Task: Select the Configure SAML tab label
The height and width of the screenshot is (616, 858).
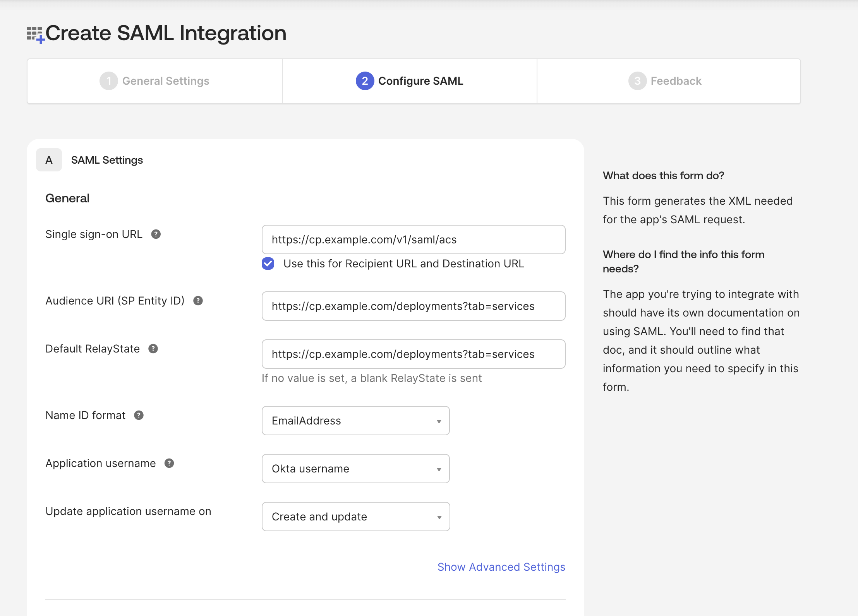Action: [420, 81]
